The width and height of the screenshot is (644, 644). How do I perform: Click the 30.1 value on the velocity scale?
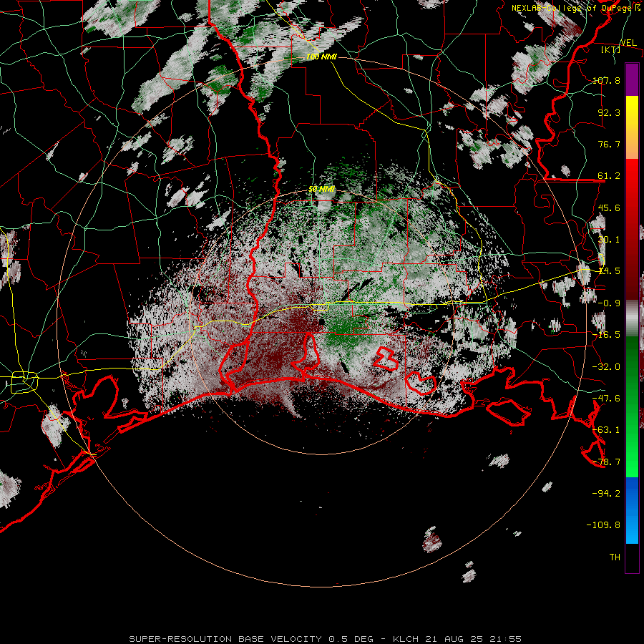coord(609,240)
